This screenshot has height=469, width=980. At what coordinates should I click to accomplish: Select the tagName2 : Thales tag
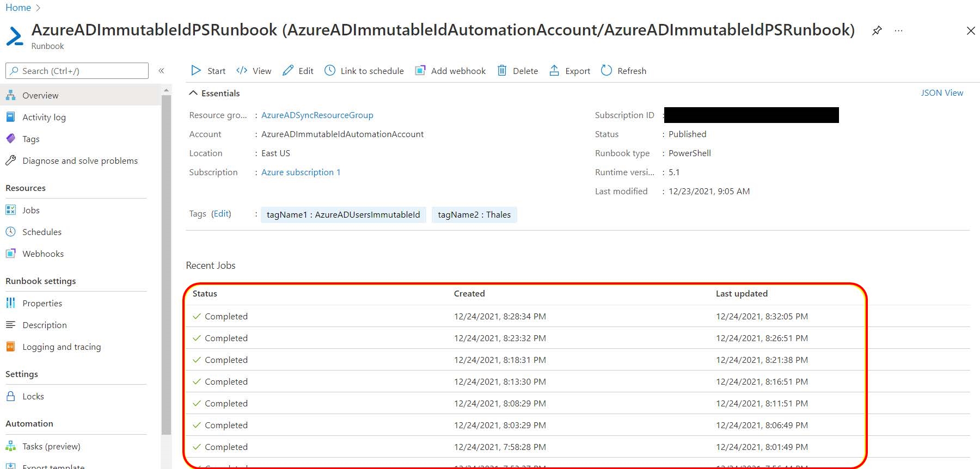(474, 215)
